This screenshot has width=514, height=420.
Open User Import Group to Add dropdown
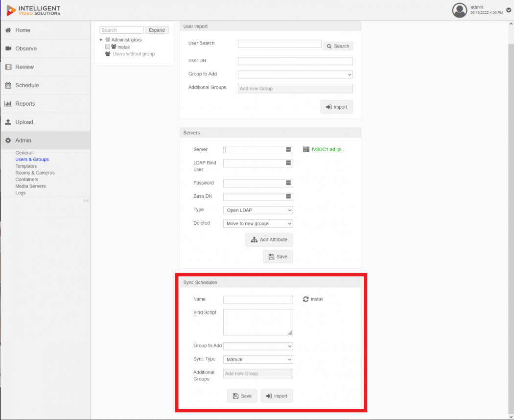pos(295,74)
